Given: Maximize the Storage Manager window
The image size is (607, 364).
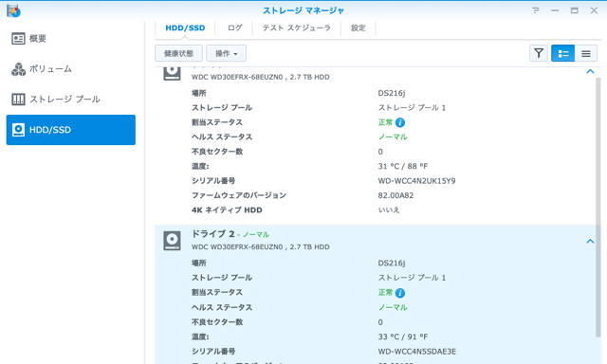Looking at the screenshot, I should 575,10.
